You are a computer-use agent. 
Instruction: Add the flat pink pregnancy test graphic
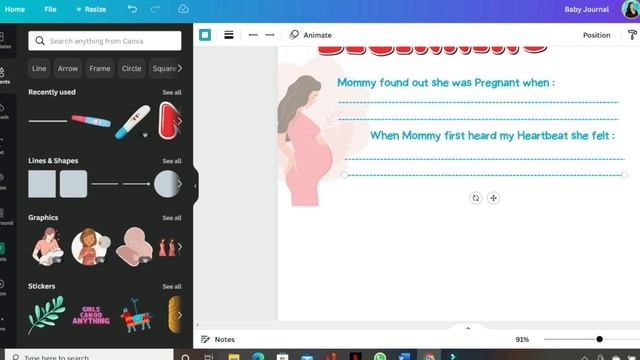91,121
